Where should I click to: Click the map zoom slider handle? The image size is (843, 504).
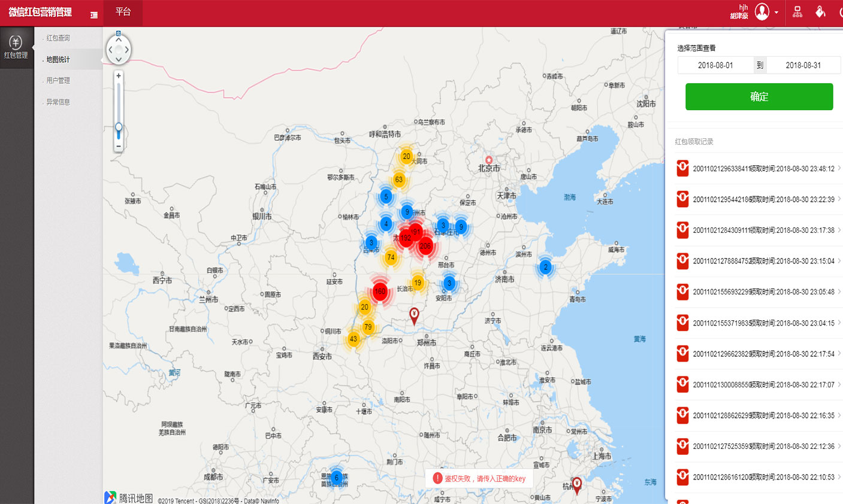[x=119, y=127]
